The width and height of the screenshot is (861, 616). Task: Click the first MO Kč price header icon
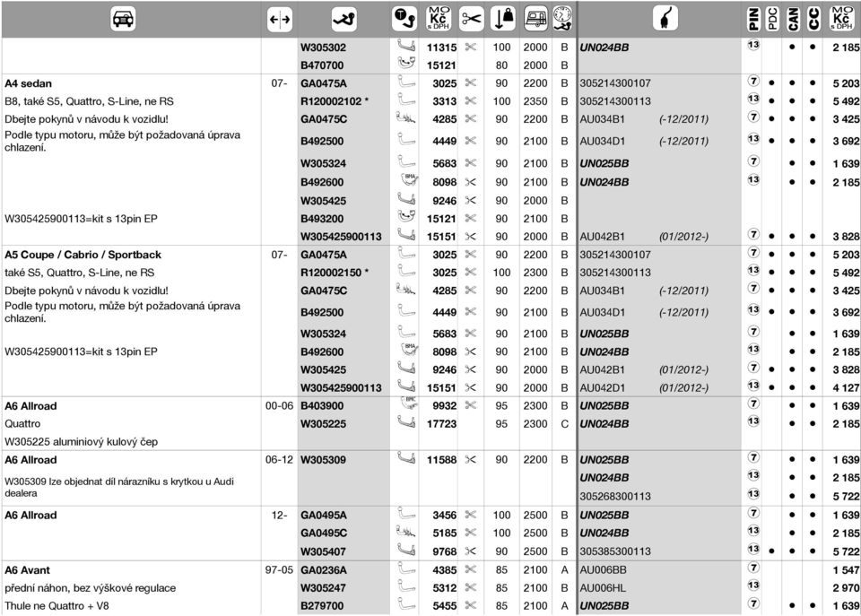pyautogui.click(x=439, y=19)
